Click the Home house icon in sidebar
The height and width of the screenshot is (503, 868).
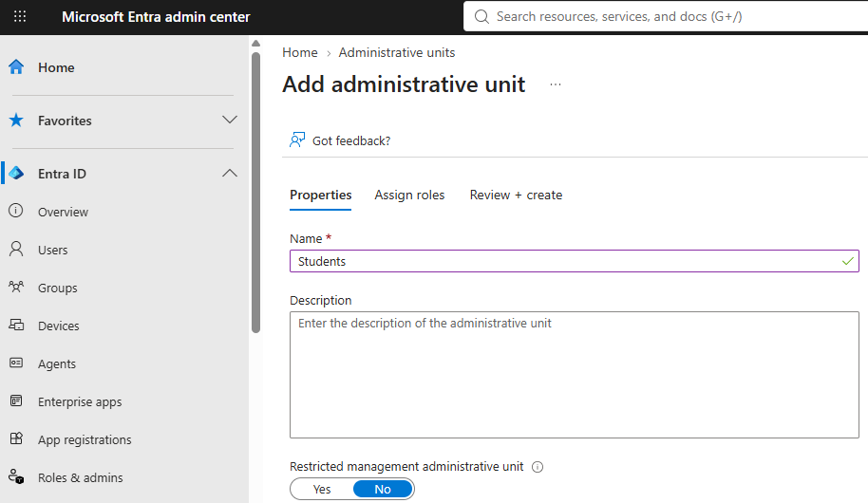[16, 67]
